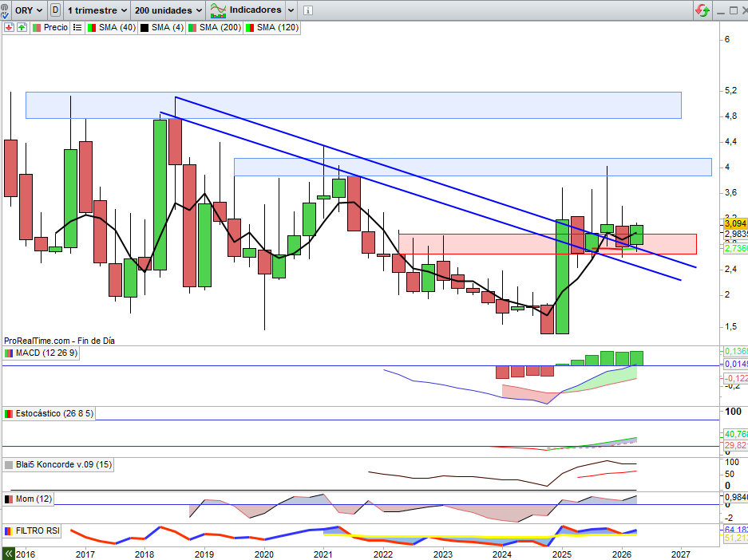748x560 pixels.
Task: Open the Blai5 Koncorde v.09 (15) label
Action: (63, 465)
